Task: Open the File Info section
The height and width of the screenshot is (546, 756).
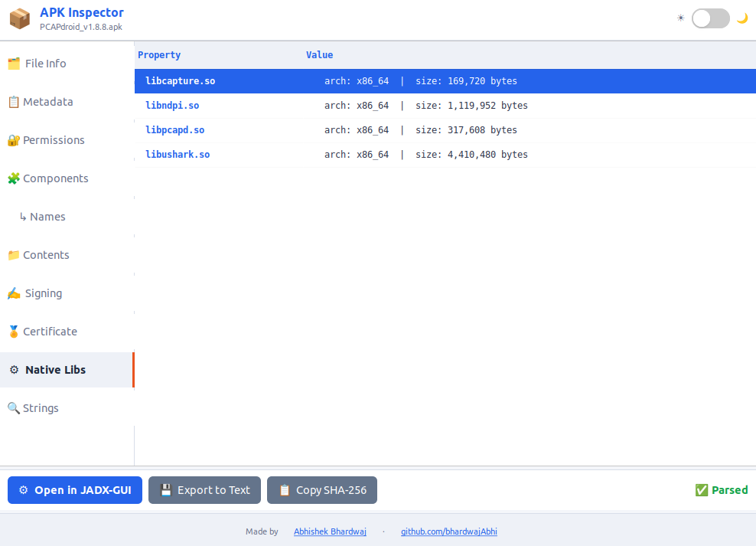Action: click(x=67, y=64)
